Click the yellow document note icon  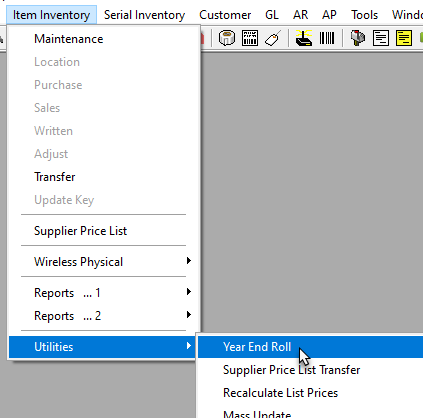pyautogui.click(x=404, y=38)
